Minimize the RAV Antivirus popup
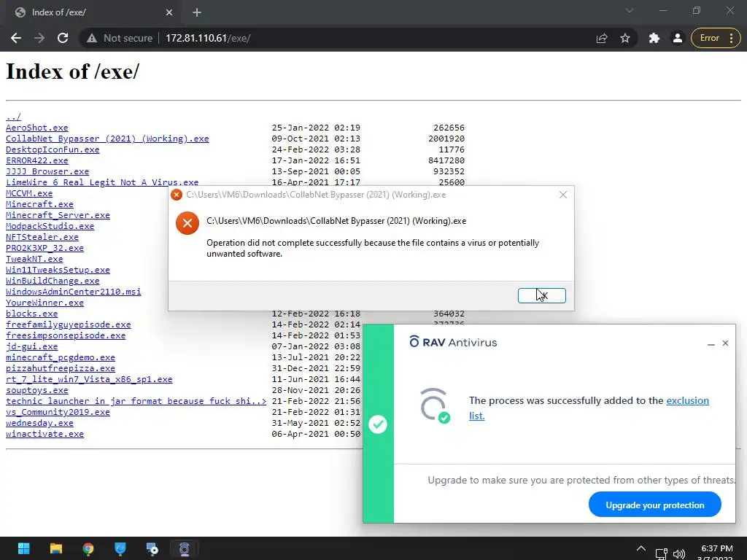The width and height of the screenshot is (747, 560). coord(711,343)
